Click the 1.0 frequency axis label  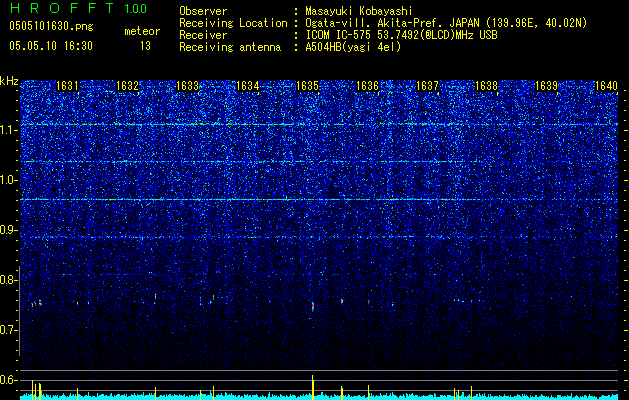(x=9, y=180)
